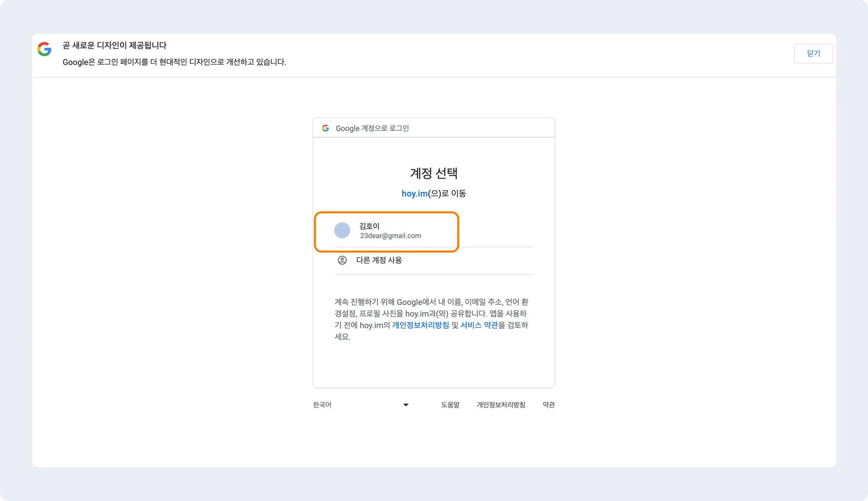The height and width of the screenshot is (501, 868).
Task: Open 개인정보처리방침 link in the consent text
Action: pyautogui.click(x=420, y=325)
